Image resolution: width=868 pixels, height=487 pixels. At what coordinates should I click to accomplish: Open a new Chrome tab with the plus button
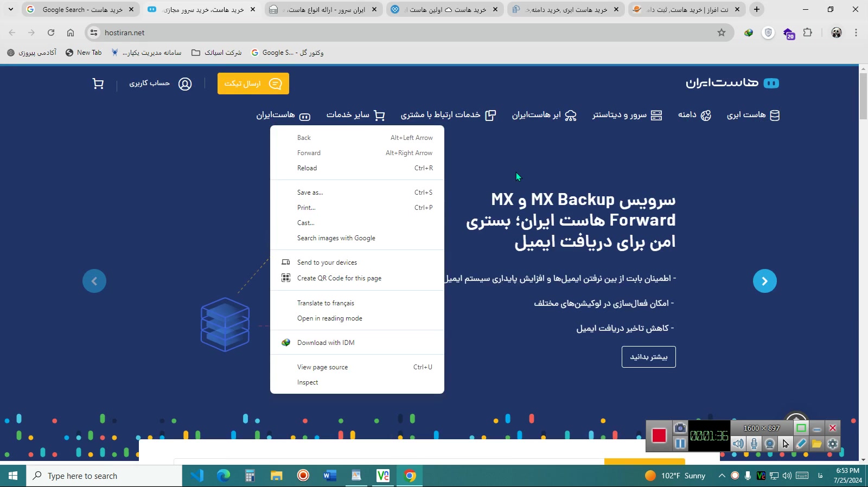pos(757,9)
